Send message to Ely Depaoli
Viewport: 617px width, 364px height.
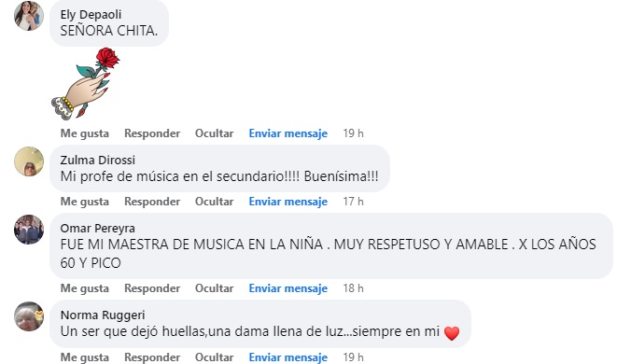coord(288,133)
